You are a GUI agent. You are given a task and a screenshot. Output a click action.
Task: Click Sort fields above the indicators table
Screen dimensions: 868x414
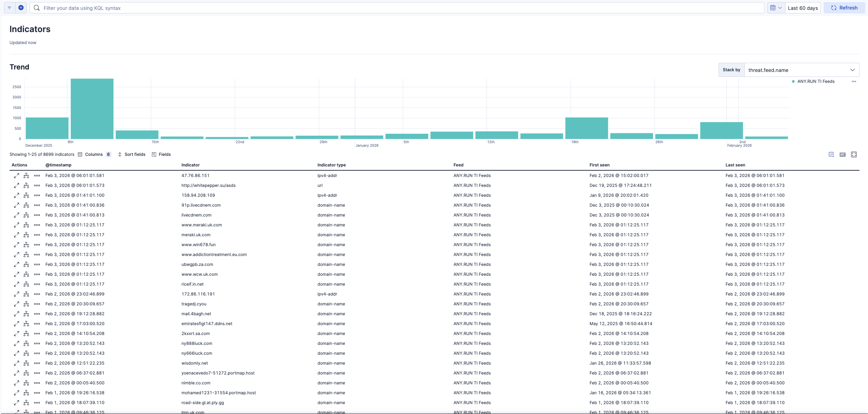[131, 154]
